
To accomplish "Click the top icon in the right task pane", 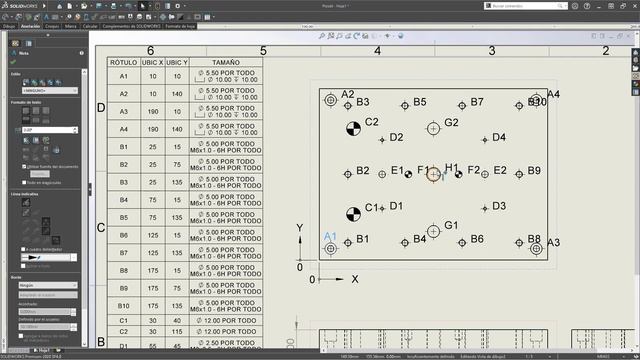I will point(636,52).
